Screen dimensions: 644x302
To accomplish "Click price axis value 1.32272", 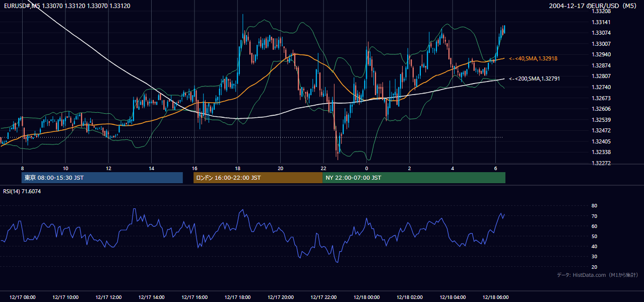I will click(x=601, y=163).
